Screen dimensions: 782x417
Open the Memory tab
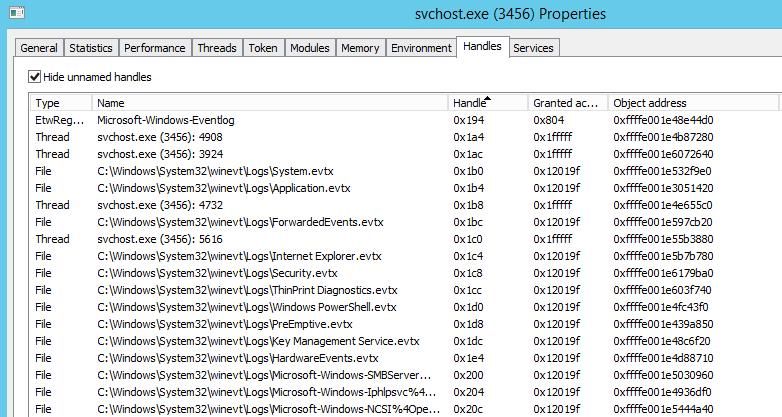tap(360, 48)
